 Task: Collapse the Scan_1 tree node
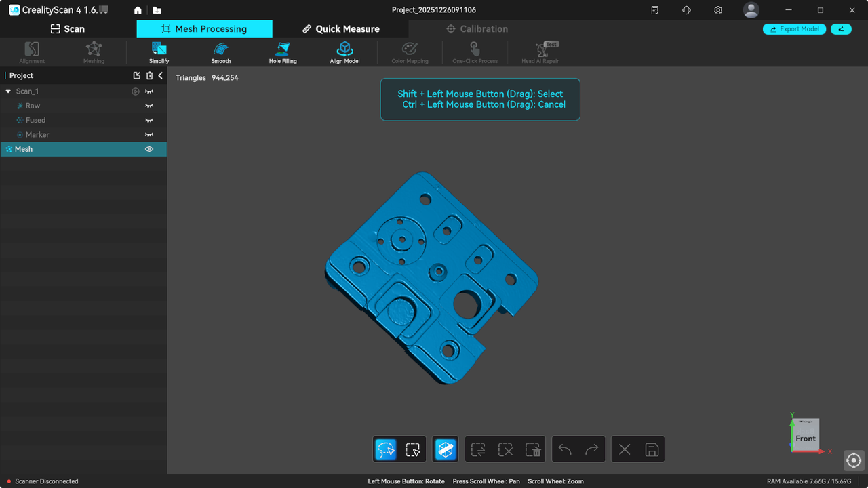tap(8, 91)
